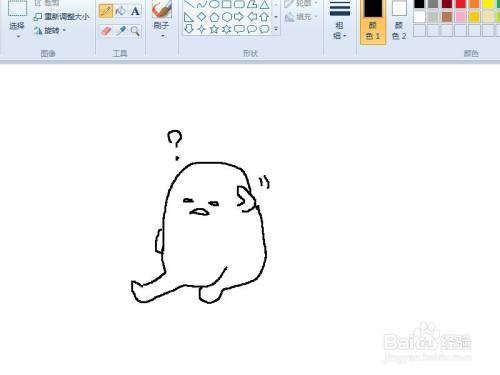Expand the Brushes (刷子) dropdown arrow

[x=163, y=36]
